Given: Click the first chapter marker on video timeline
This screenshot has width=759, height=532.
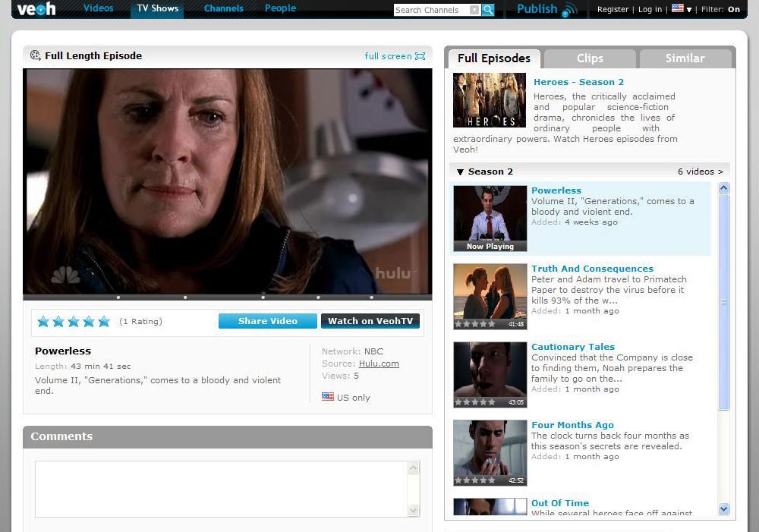Looking at the screenshot, I should click(118, 297).
